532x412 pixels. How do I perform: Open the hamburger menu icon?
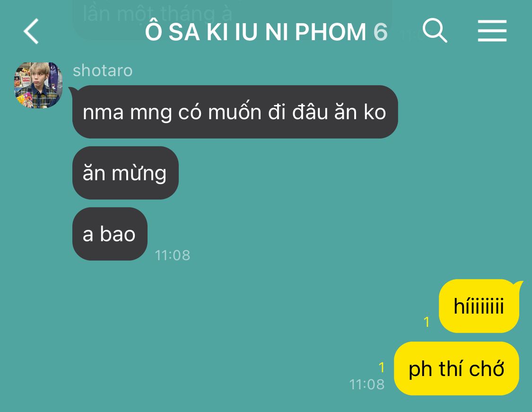tap(492, 31)
